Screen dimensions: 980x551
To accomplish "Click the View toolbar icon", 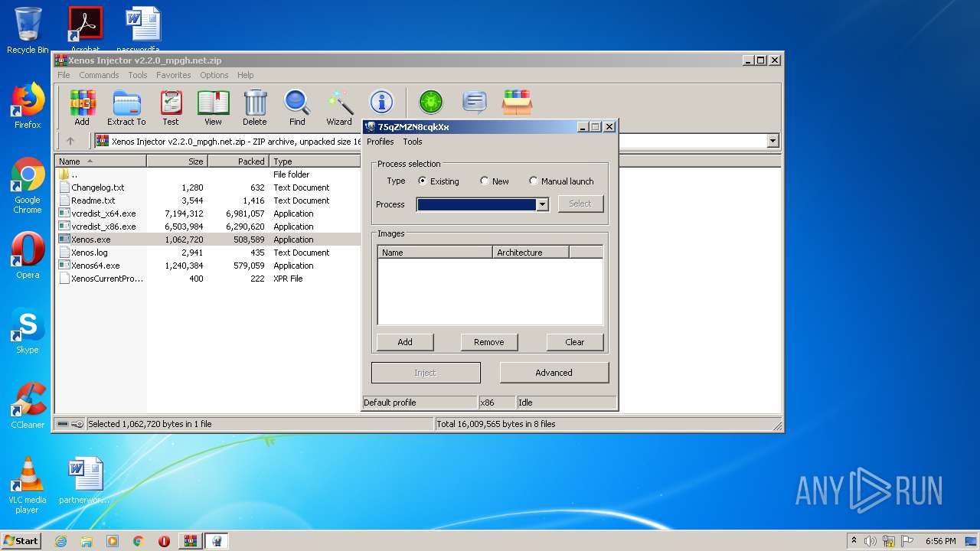I will (x=213, y=107).
